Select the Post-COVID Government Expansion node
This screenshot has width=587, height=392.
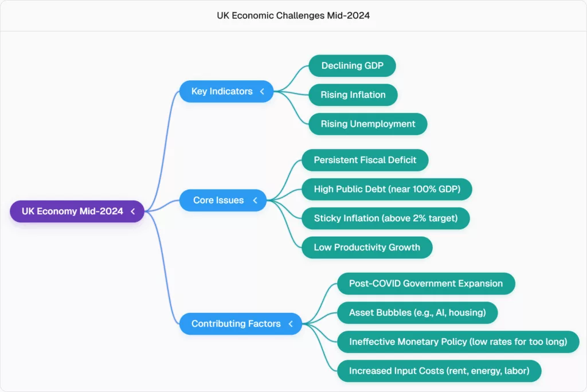(x=425, y=284)
